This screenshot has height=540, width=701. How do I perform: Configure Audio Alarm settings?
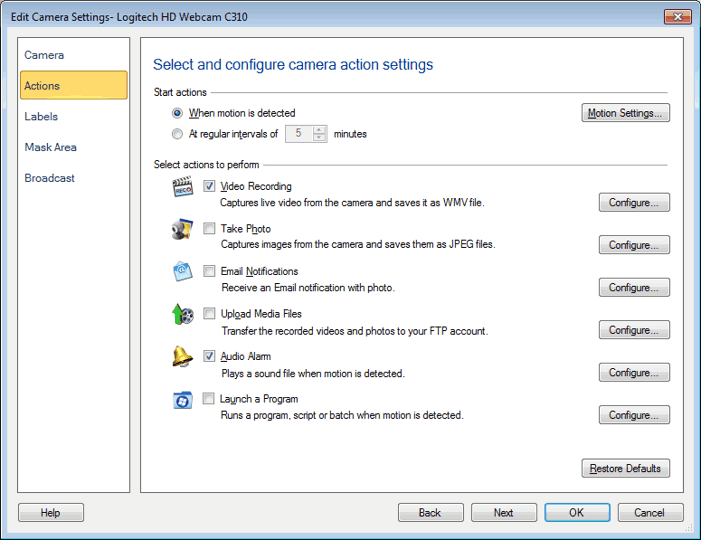634,372
